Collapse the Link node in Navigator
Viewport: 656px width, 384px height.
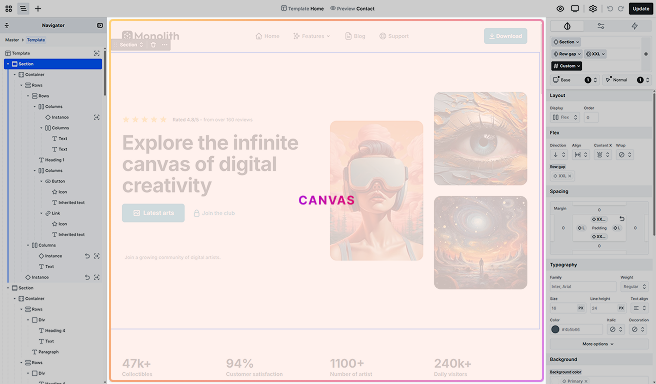pos(41,213)
